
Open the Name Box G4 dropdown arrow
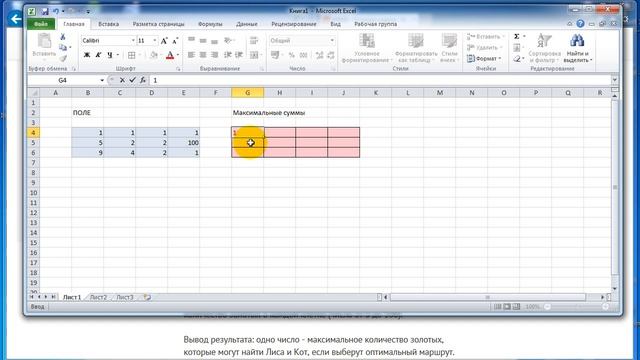[x=102, y=80]
